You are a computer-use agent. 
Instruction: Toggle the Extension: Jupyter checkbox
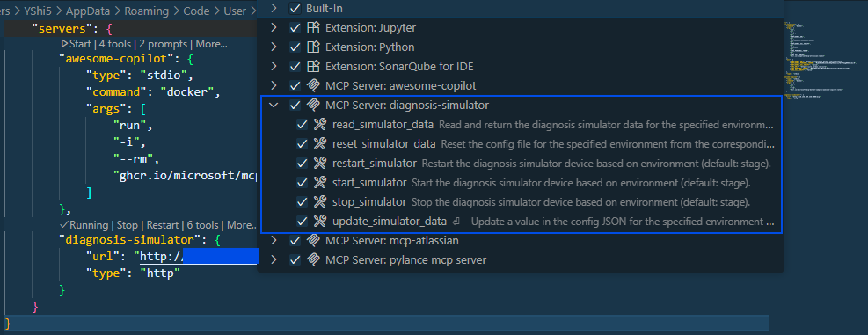click(x=295, y=28)
